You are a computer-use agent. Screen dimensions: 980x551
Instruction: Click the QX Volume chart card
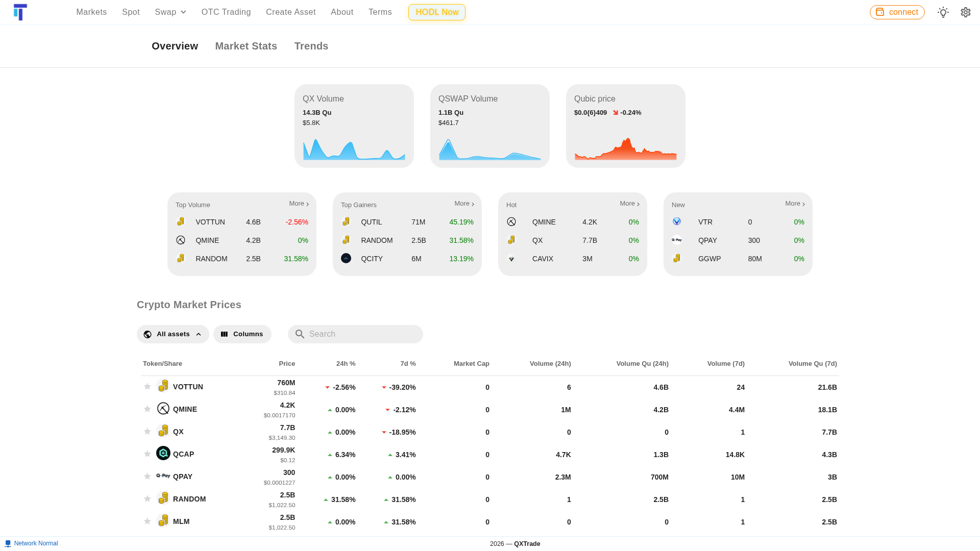coord(354,126)
